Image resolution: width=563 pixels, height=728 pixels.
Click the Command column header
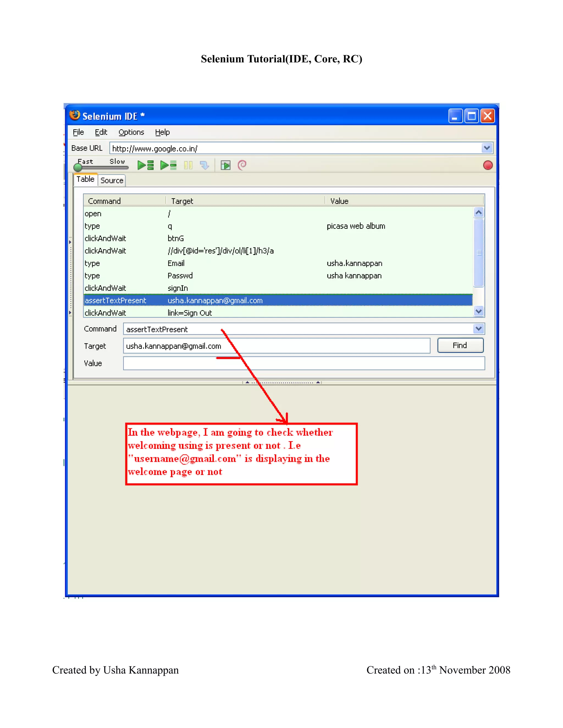[125, 201]
